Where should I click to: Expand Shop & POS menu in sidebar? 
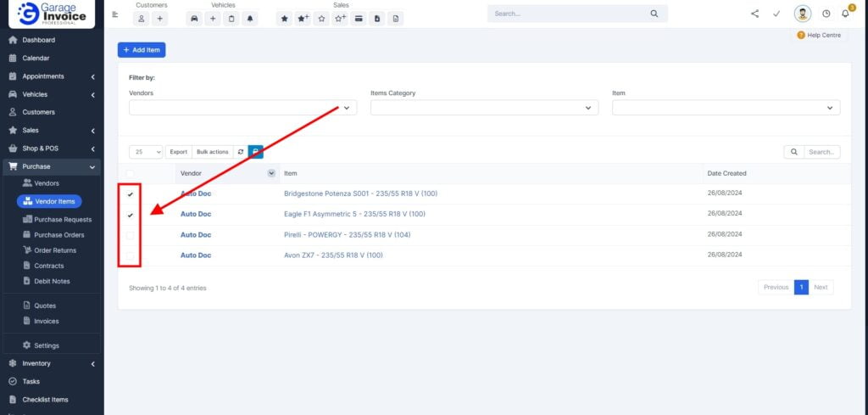pos(50,149)
